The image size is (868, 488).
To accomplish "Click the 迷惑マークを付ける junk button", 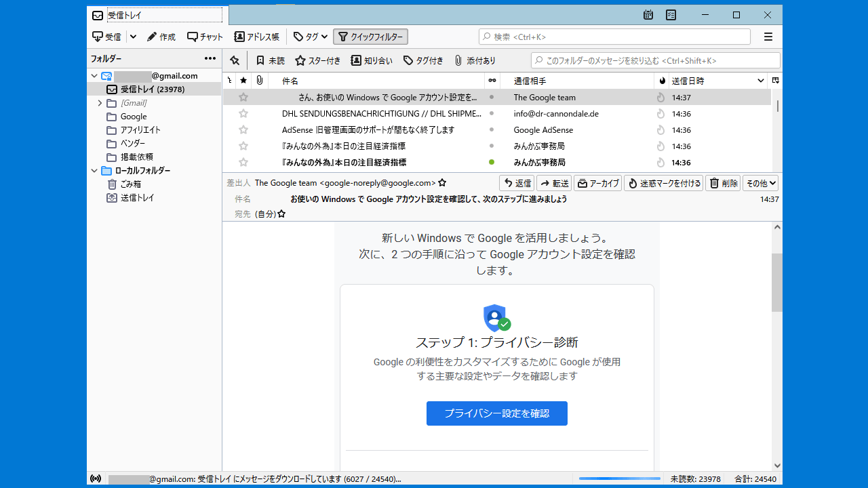I will coord(663,183).
